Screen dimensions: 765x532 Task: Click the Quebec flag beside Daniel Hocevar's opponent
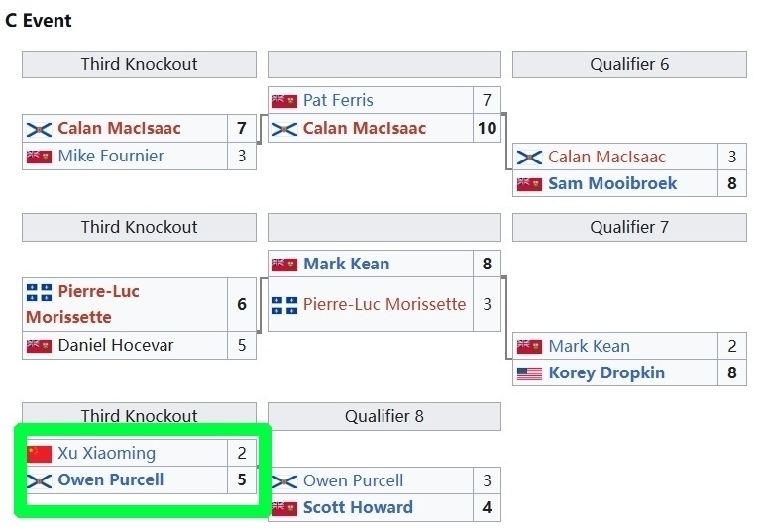[x=39, y=292]
